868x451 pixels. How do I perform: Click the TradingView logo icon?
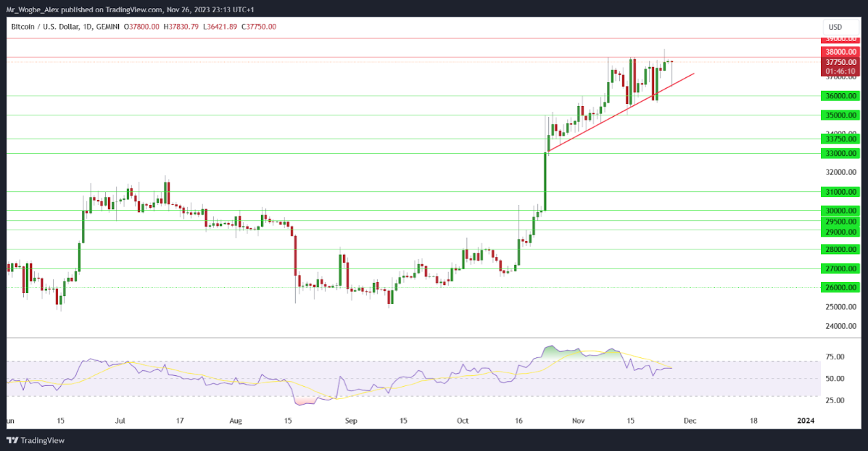pos(13,440)
